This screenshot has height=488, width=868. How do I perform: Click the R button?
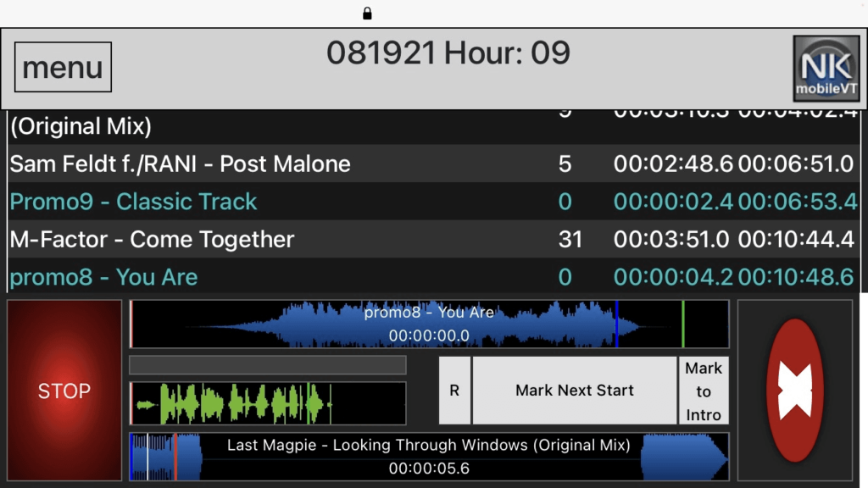coord(454,391)
